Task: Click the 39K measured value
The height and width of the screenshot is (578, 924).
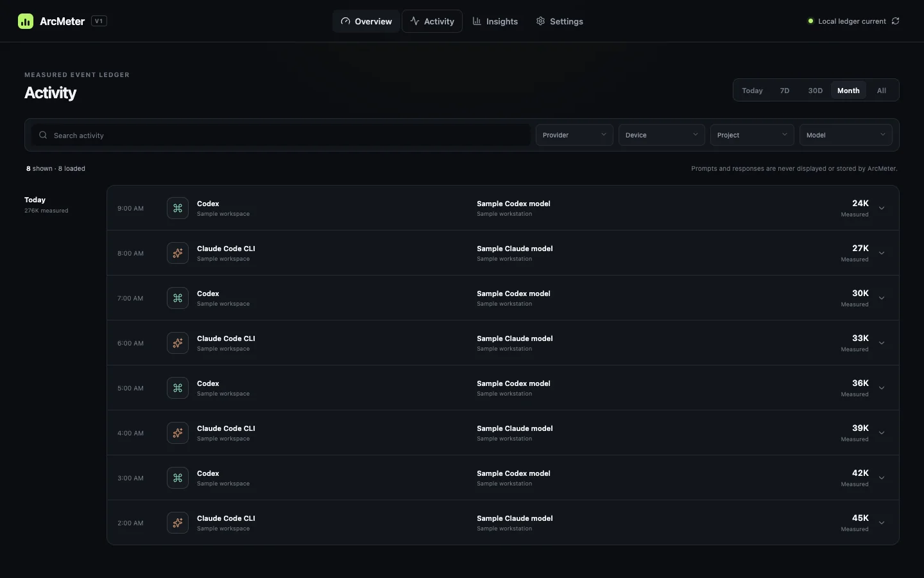Action: coord(860,428)
